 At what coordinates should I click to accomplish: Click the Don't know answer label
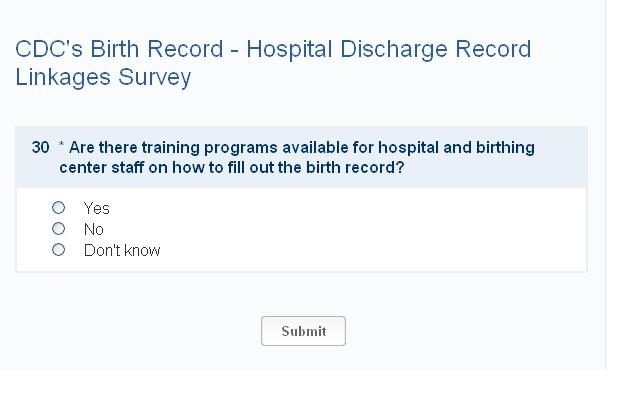click(x=122, y=250)
